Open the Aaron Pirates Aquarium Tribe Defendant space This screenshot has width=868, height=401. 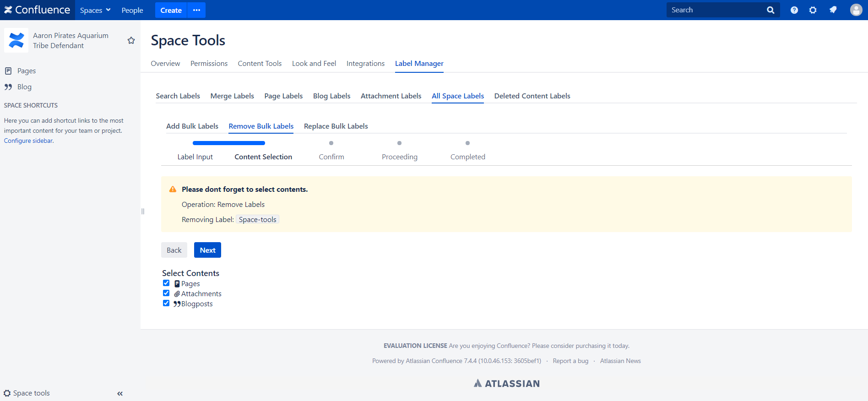click(x=71, y=40)
